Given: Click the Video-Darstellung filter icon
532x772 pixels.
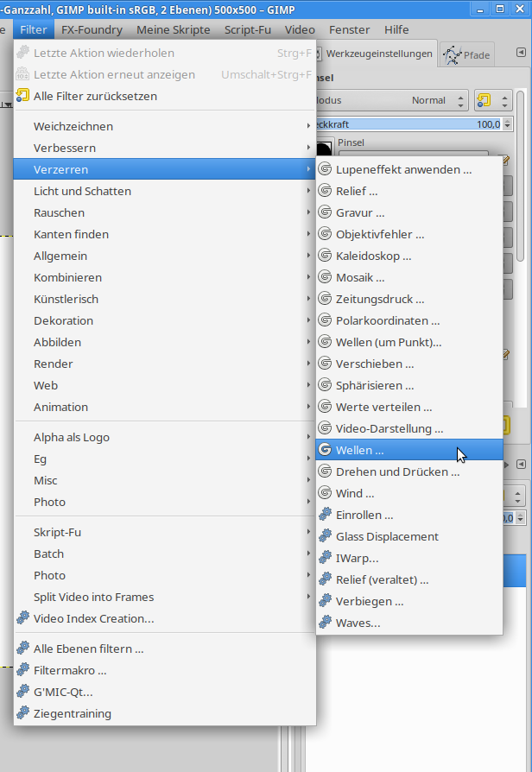Looking at the screenshot, I should point(325,429).
